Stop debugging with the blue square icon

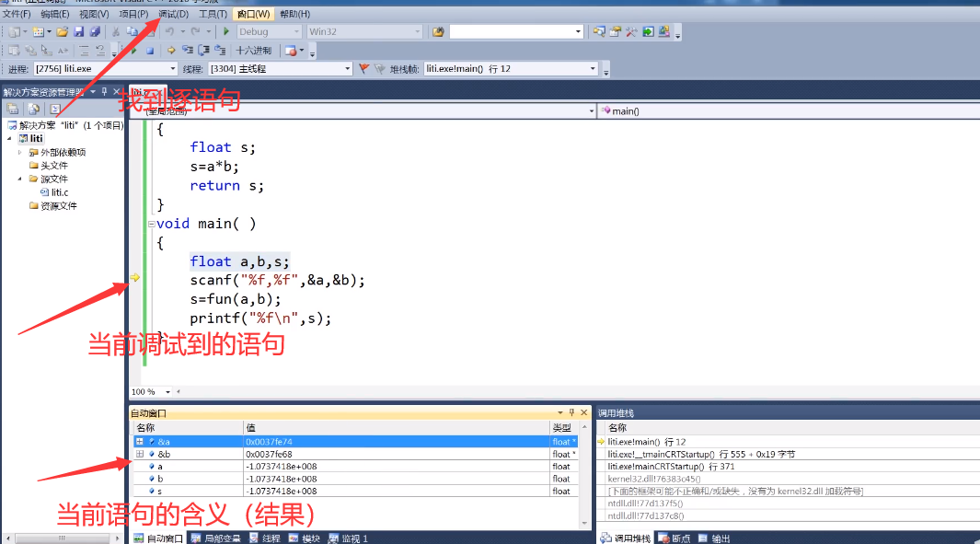[x=150, y=51]
